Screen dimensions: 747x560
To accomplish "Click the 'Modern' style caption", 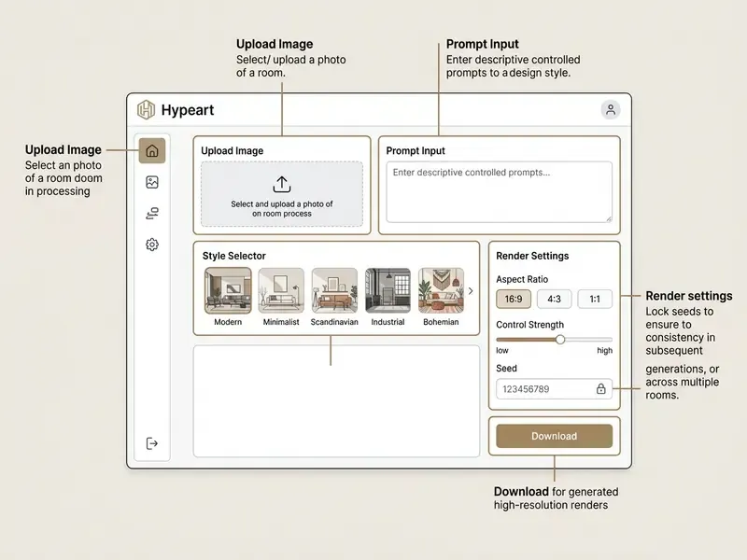I will click(228, 322).
